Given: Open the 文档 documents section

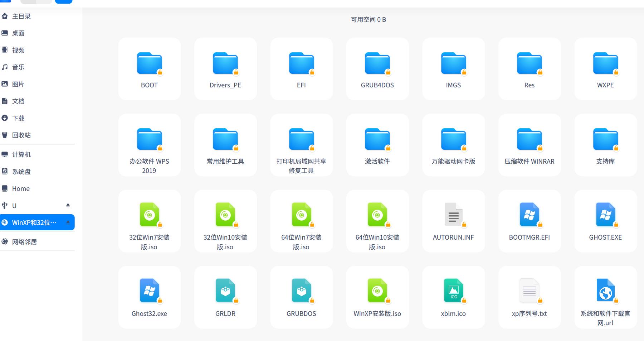Looking at the screenshot, I should [x=19, y=101].
